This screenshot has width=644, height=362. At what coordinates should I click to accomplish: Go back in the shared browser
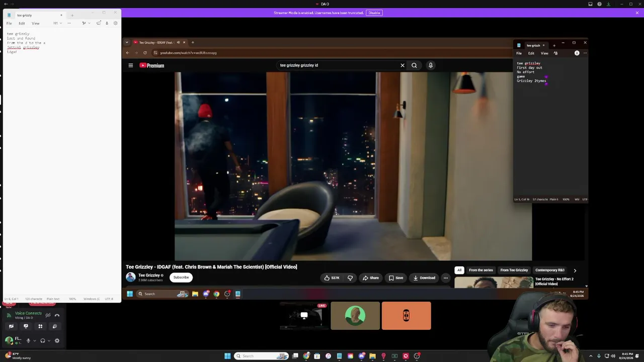click(x=127, y=53)
